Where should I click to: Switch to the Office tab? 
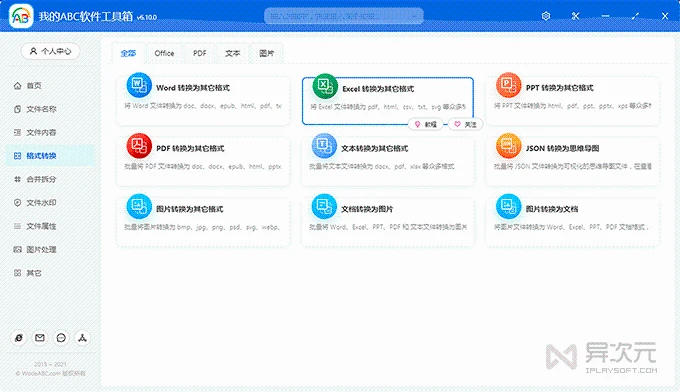coord(164,53)
